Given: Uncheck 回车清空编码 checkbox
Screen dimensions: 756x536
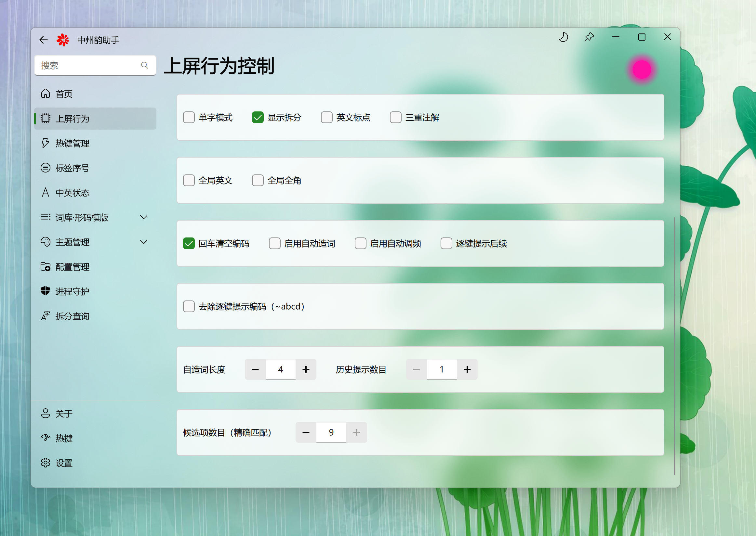Looking at the screenshot, I should [x=189, y=244].
